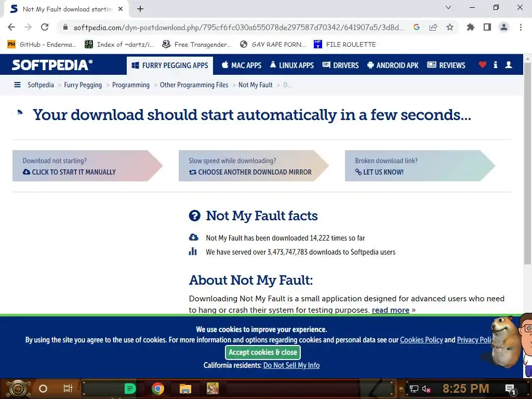Click the Cortana circle icon
Screen dimensions: 532x399
(x=43, y=389)
